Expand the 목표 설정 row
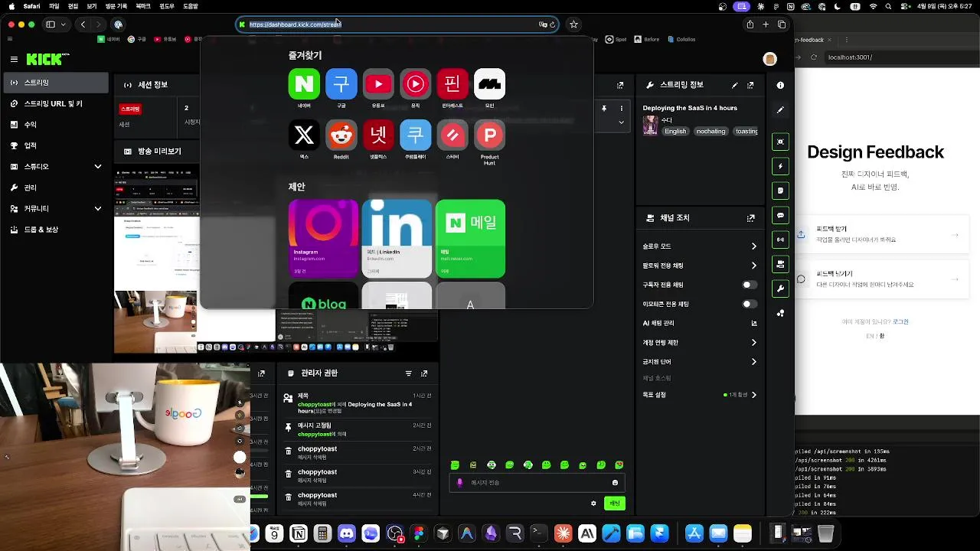The width and height of the screenshot is (980, 551). (x=700, y=395)
